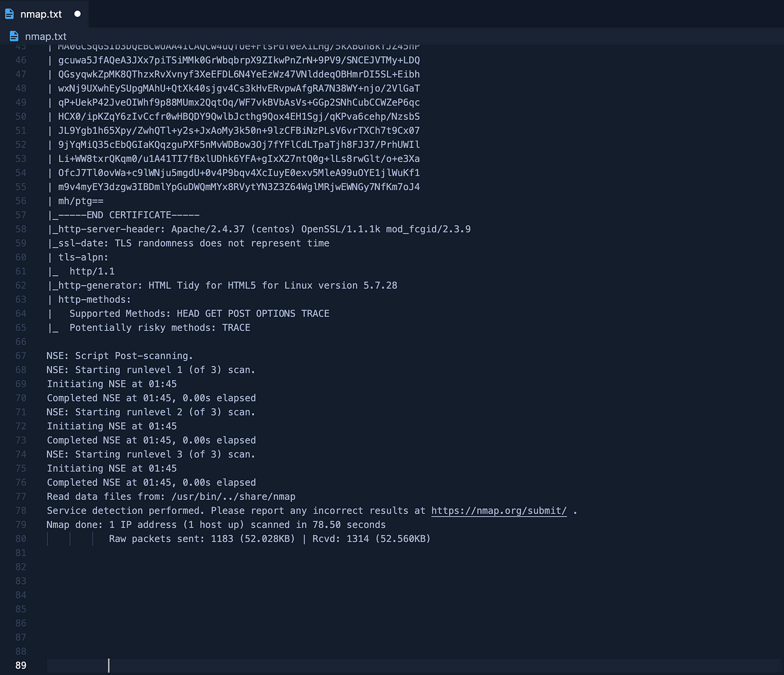Click line number 67 in the gutter
This screenshot has width=784, height=675.
click(x=21, y=356)
